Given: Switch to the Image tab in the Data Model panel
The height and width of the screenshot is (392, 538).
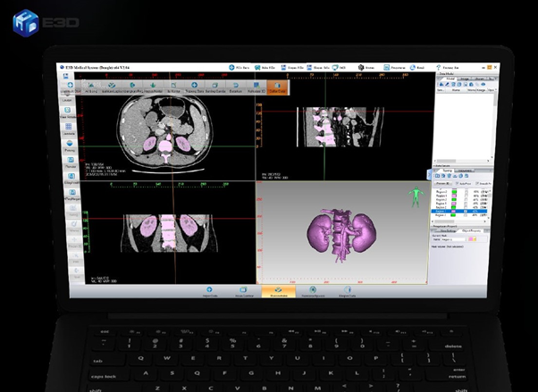Looking at the screenshot, I should [x=464, y=79].
